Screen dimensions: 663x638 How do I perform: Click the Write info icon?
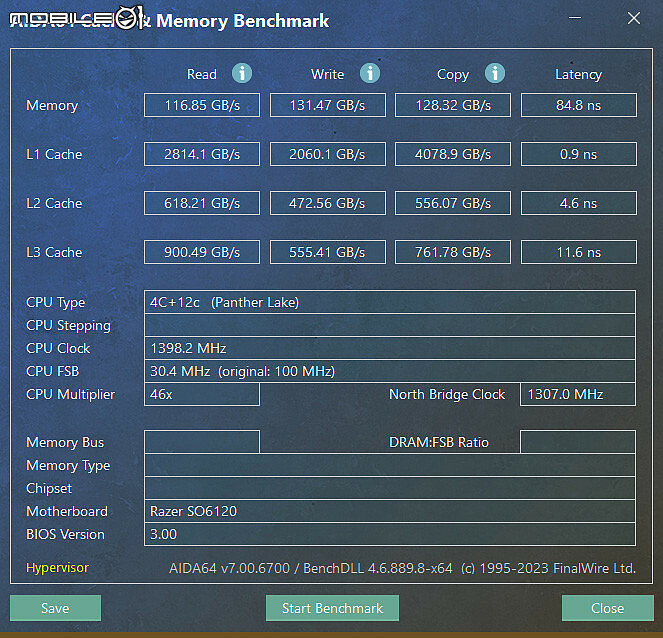370,74
